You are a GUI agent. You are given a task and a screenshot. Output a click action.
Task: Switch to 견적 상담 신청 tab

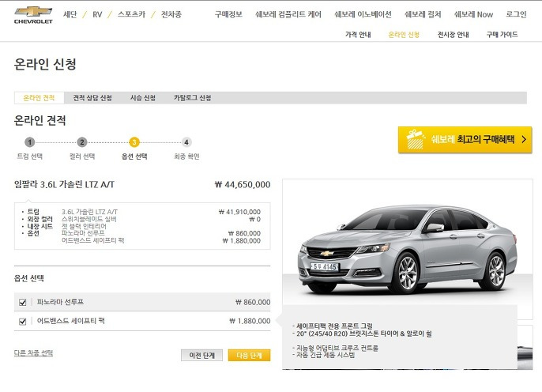pos(92,98)
